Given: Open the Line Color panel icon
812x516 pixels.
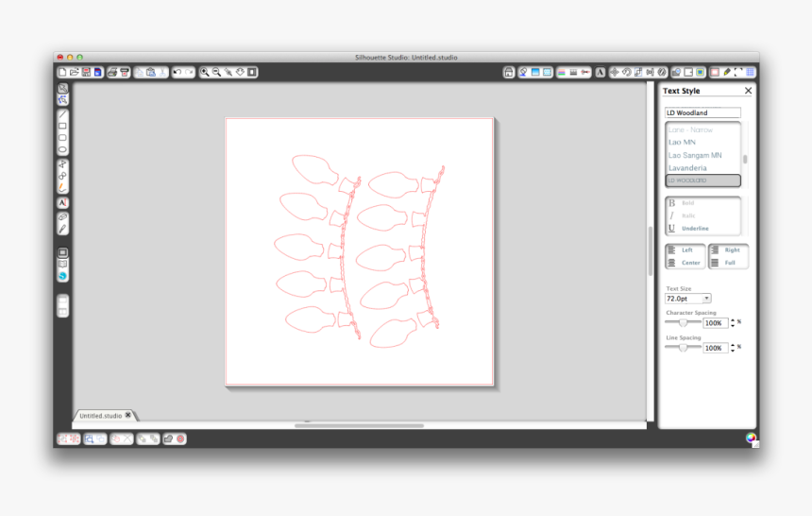Looking at the screenshot, I should (562, 72).
